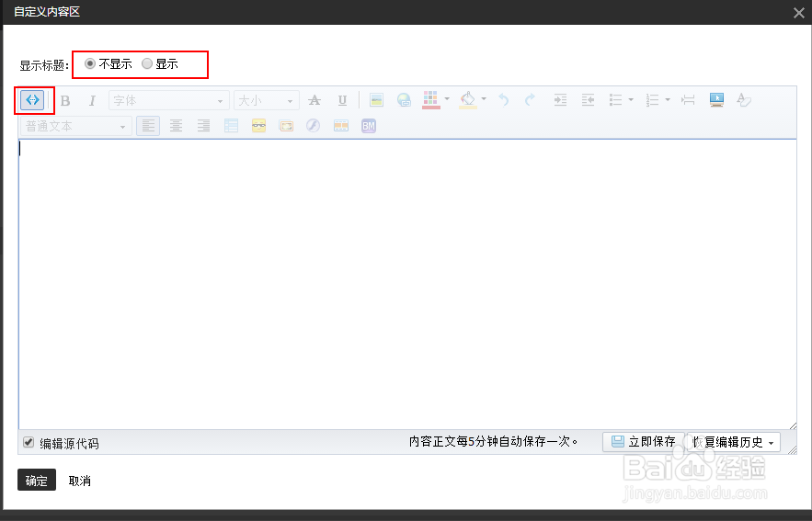Click the 立即保存 button
This screenshot has height=521, width=812.
[x=644, y=442]
